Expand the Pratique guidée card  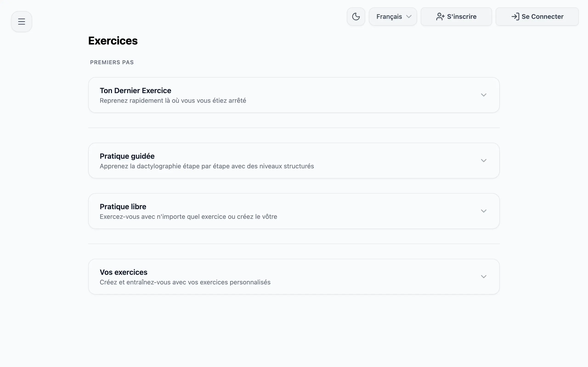(483, 160)
